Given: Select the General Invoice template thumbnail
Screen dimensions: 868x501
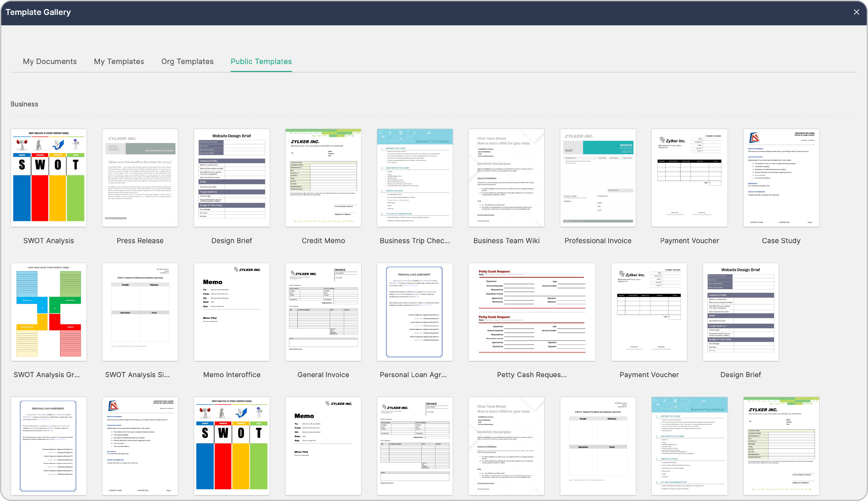Looking at the screenshot, I should (323, 312).
